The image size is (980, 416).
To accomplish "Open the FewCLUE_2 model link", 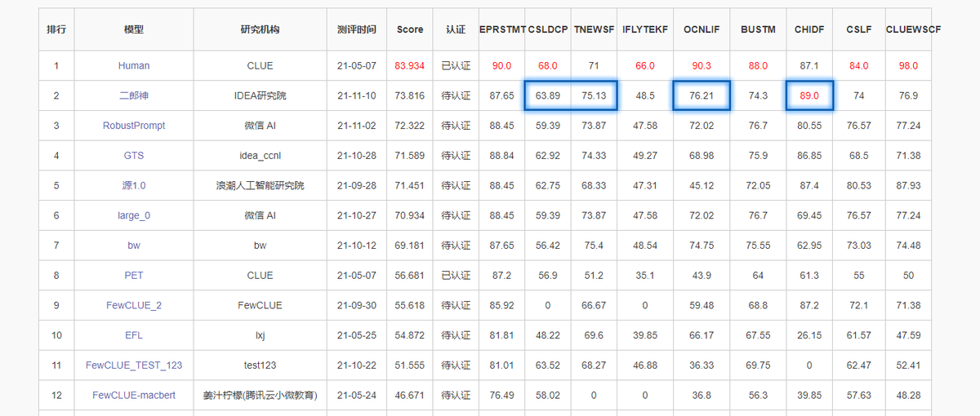I will (134, 306).
